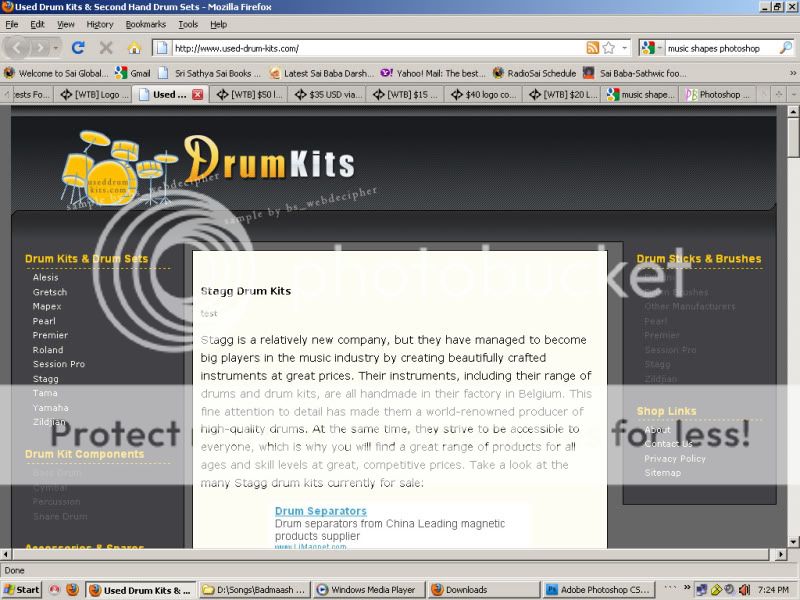This screenshot has width=800, height=600.
Task: Click the Windows Start button
Action: point(21,590)
